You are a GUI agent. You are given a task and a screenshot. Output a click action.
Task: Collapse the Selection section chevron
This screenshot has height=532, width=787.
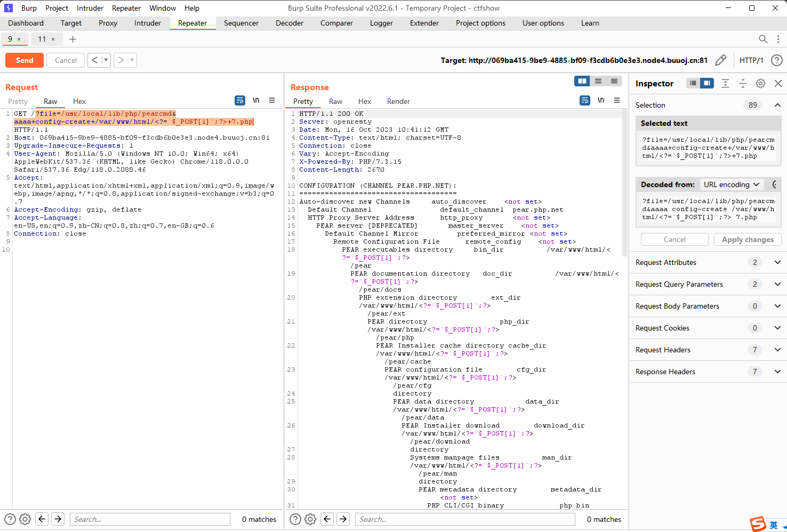coord(777,105)
